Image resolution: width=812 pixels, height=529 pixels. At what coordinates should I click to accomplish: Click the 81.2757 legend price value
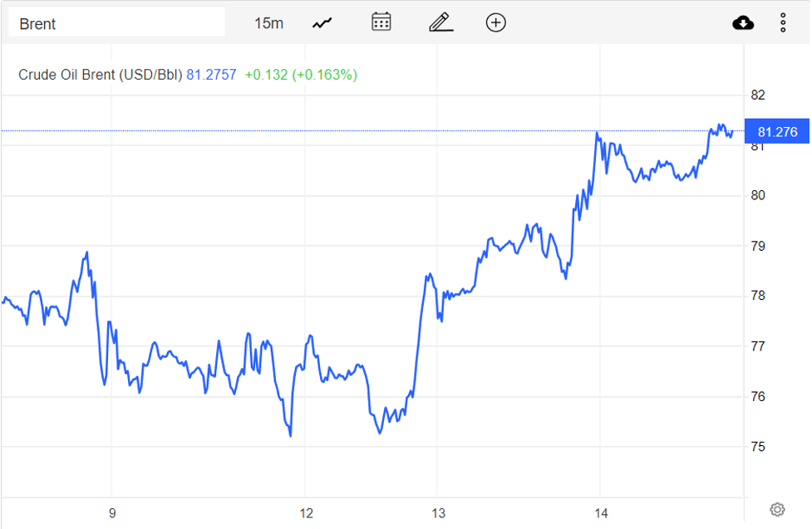[210, 75]
